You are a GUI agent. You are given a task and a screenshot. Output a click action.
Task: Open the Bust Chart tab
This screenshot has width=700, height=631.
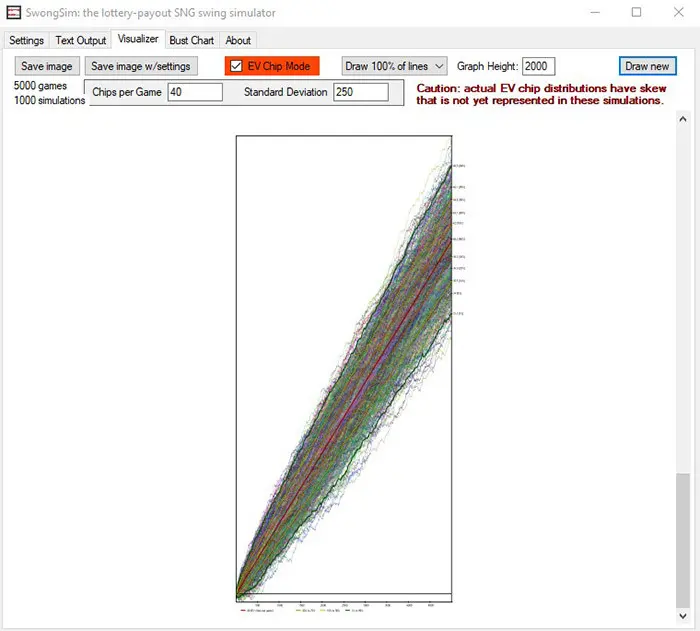click(192, 41)
